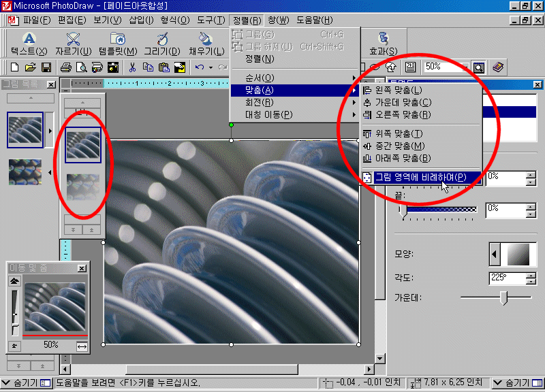545x392 pixels.
Task: Choose 왼쪽 맞춤(L) align left
Action: coord(421,91)
